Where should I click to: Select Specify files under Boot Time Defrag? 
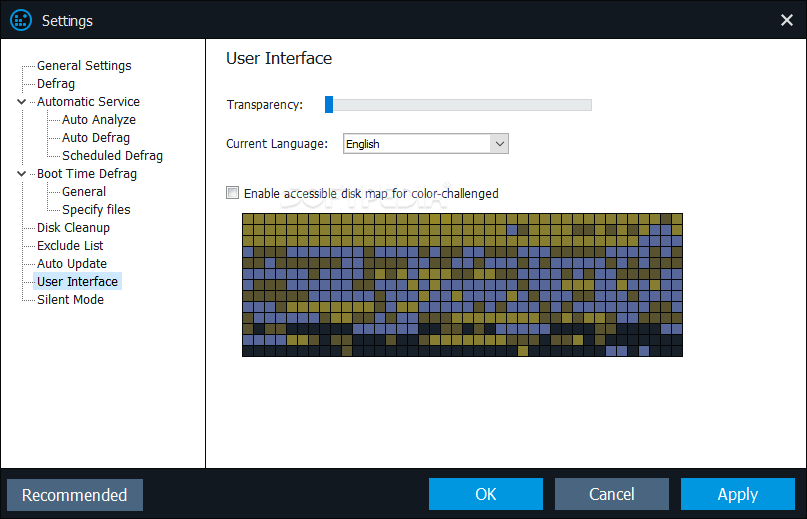tap(96, 210)
